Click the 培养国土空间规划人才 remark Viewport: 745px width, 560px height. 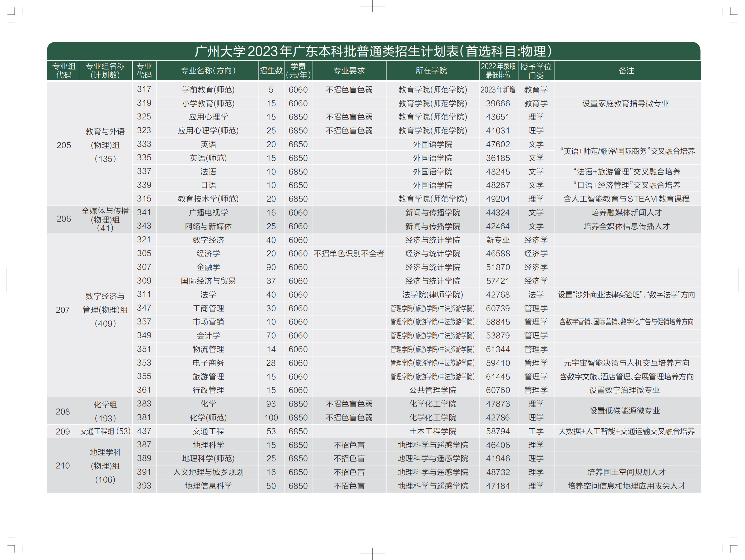pyautogui.click(x=626, y=472)
